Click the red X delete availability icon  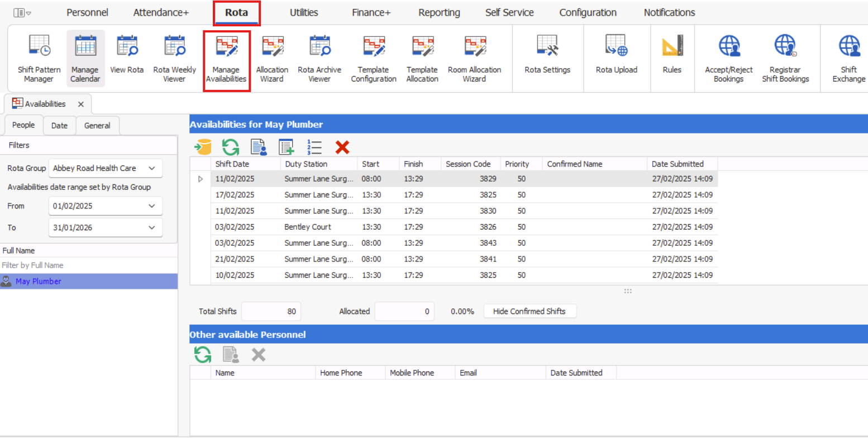(342, 147)
